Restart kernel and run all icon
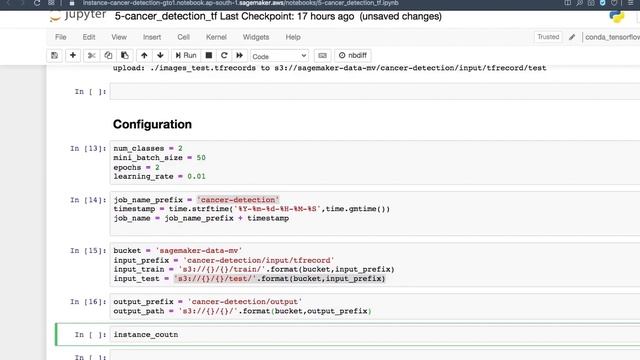The image size is (640, 360). click(240, 56)
